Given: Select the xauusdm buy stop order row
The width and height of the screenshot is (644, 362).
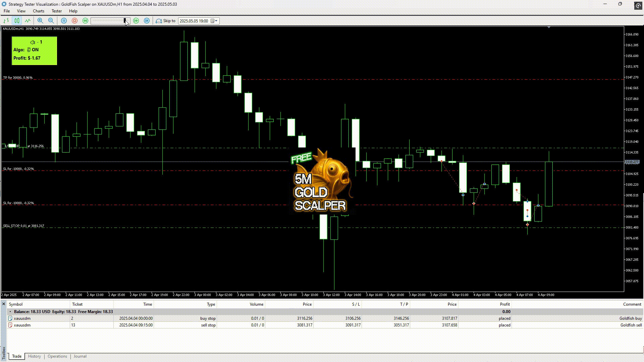Looking at the screenshot, I should tap(325, 318).
